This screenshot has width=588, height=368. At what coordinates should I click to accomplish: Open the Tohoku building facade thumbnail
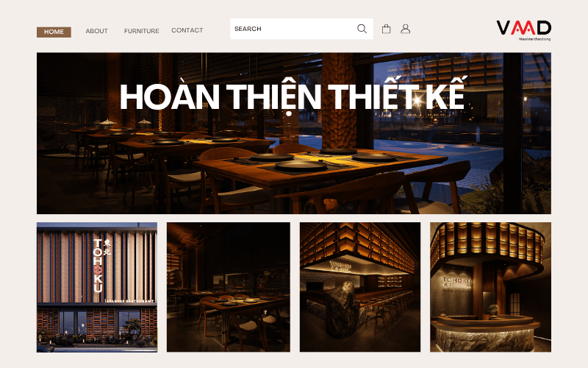pyautogui.click(x=97, y=287)
